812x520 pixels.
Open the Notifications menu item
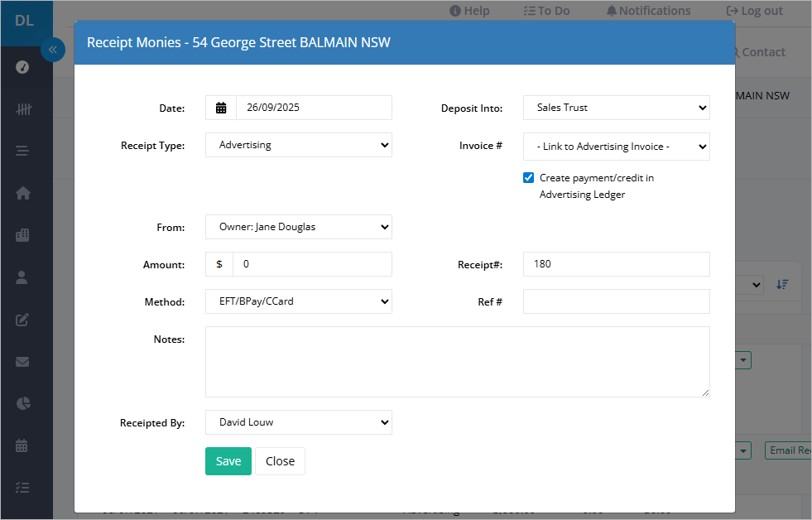[648, 11]
